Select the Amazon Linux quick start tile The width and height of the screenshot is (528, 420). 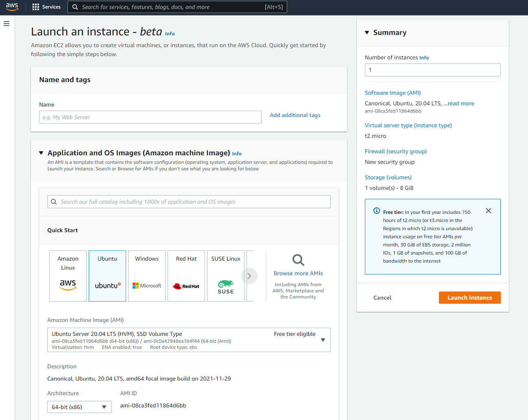click(68, 276)
